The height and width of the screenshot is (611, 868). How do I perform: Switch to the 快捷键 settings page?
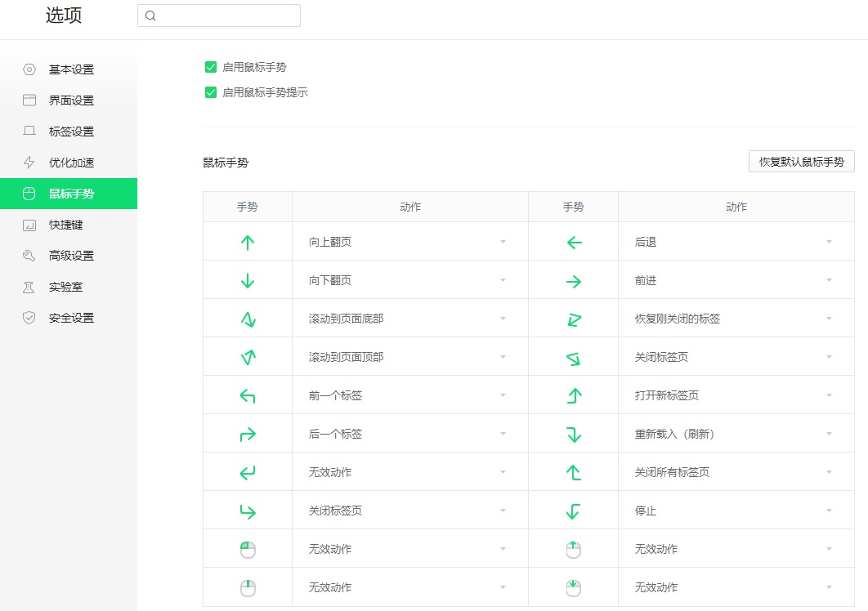point(65,225)
